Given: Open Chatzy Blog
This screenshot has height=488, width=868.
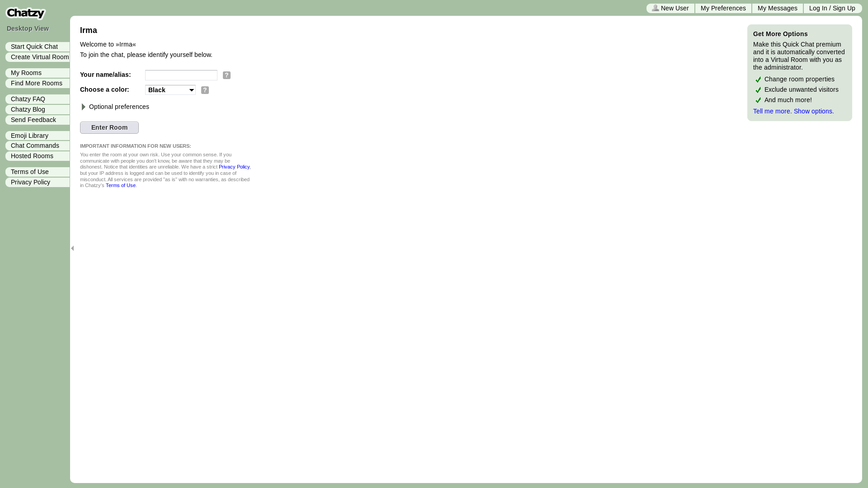Looking at the screenshot, I should tap(38, 109).
